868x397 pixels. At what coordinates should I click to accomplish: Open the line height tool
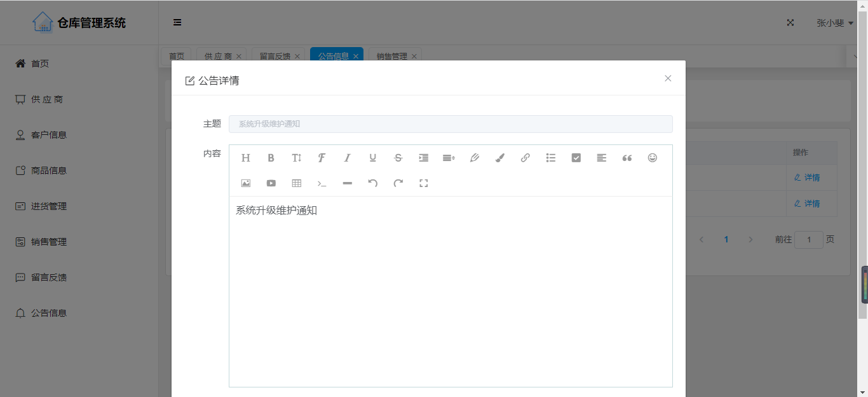(449, 158)
